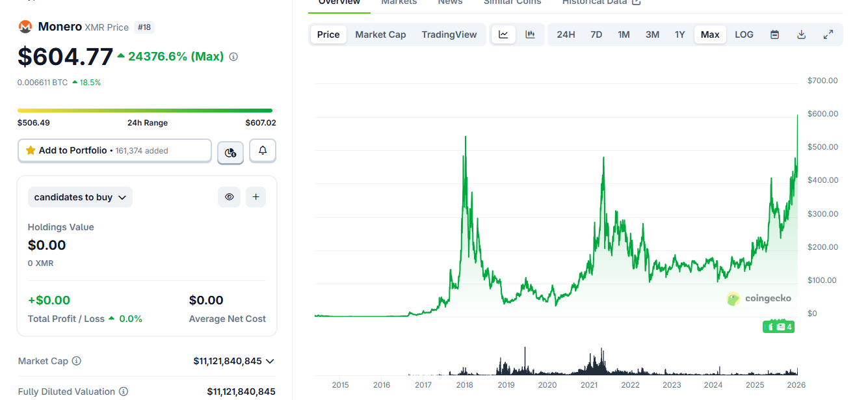
Task: Select the TradingView chart tab
Action: [449, 34]
